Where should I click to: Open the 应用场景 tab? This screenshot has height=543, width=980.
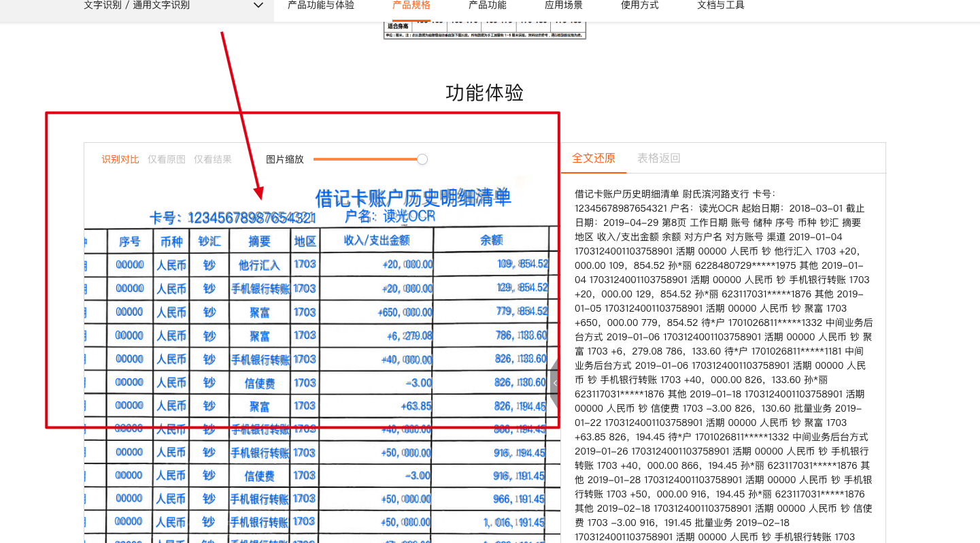[x=564, y=5]
